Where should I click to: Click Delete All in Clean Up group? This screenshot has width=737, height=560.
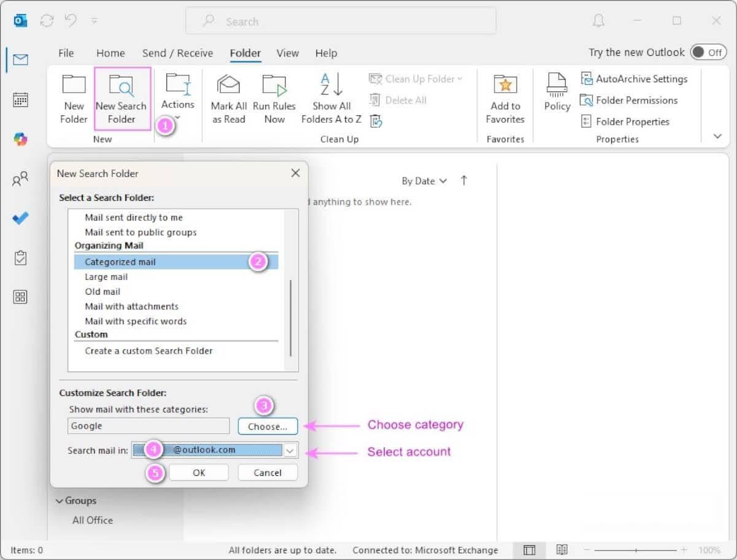(398, 100)
